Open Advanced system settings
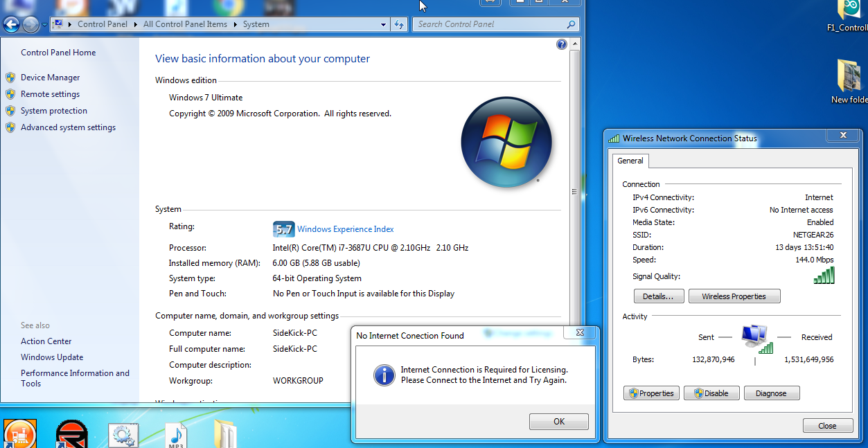Viewport: 868px width, 448px height. click(x=68, y=127)
